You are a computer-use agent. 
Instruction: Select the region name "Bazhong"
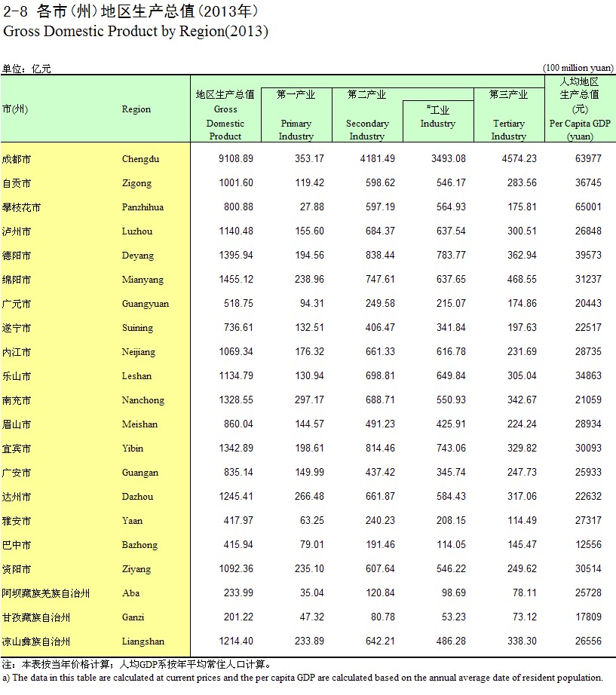click(x=139, y=545)
